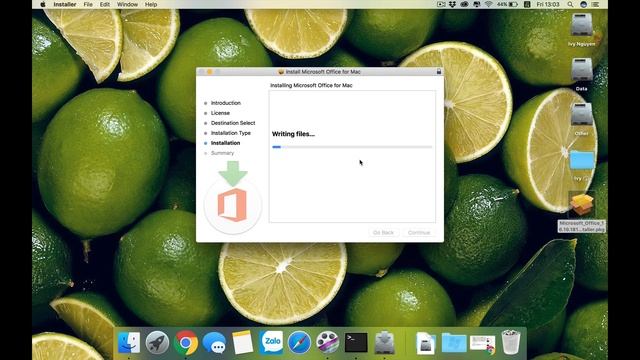Click the Writing files progress bar
This screenshot has height=360, width=640.
[352, 147]
